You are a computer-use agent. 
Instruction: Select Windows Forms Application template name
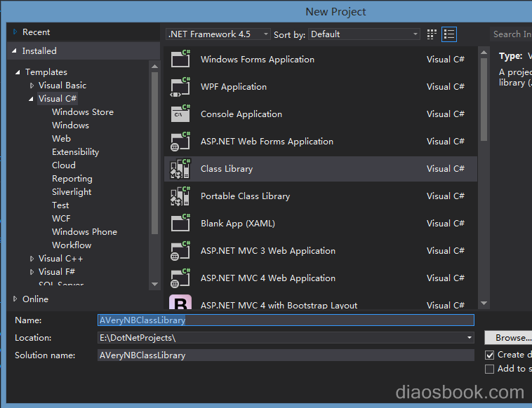point(258,60)
